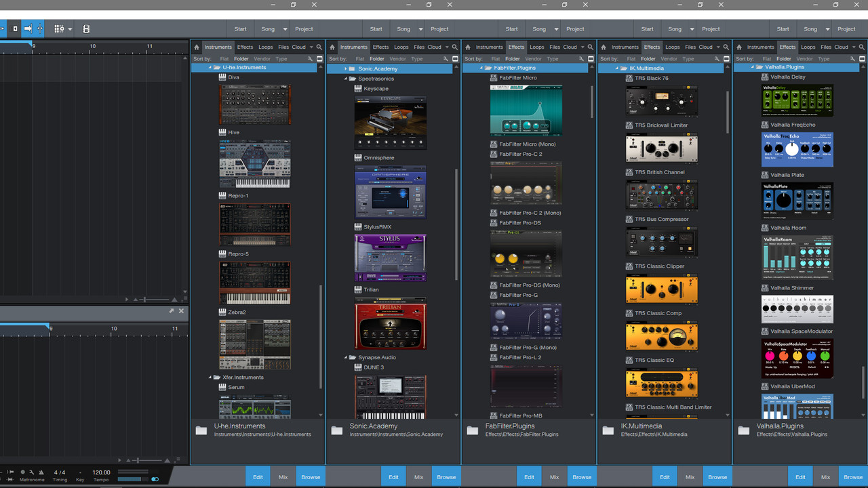
Task: Click the Zebra2 instrument icon
Action: pyautogui.click(x=222, y=312)
